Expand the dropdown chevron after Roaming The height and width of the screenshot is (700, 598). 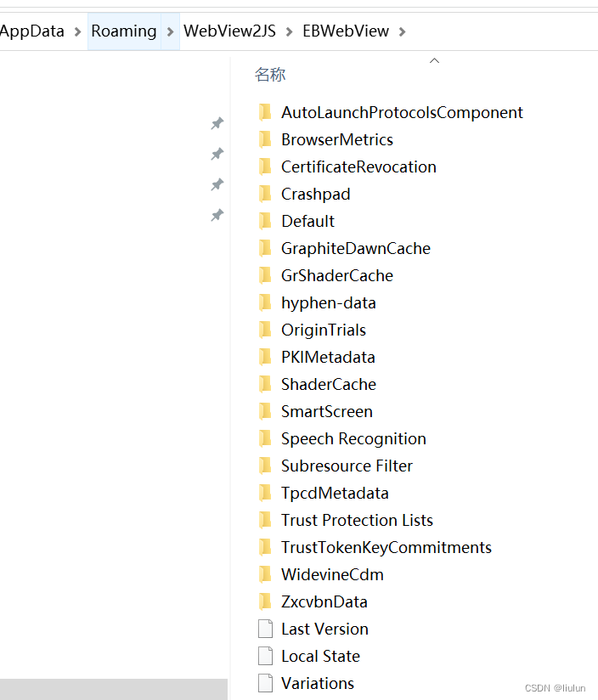pos(170,31)
